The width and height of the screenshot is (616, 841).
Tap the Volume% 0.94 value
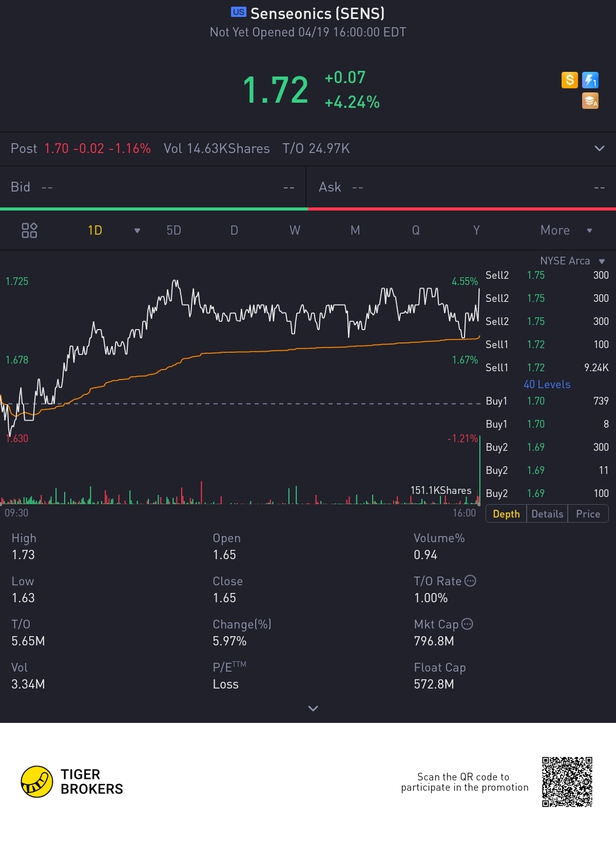[x=426, y=555]
